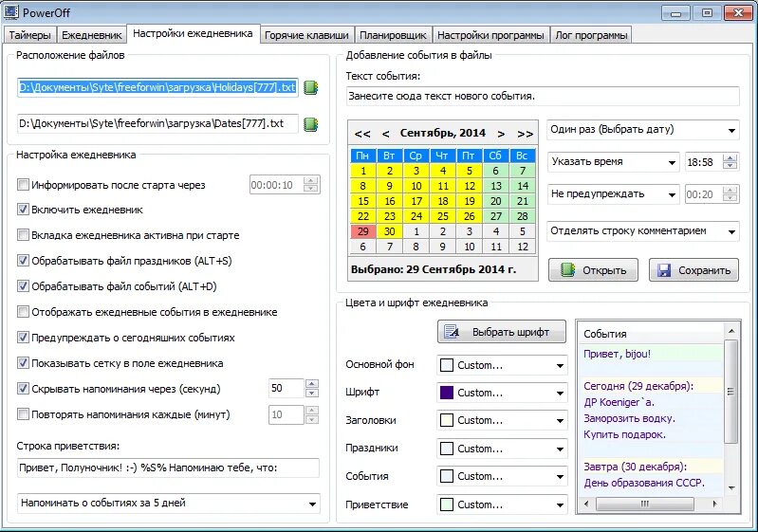Open 'Один раз (Выбрать дату)' dropdown
758x532 pixels.
[x=643, y=130]
